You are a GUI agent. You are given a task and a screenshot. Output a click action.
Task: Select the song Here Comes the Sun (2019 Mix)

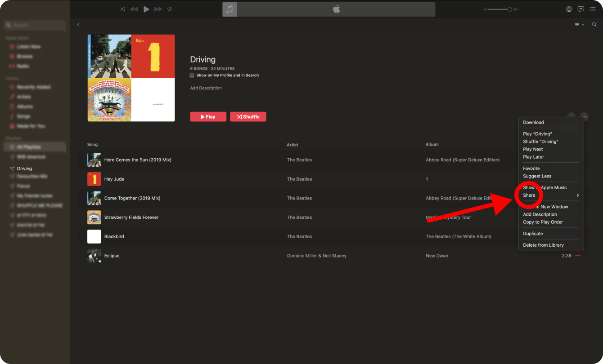pos(138,160)
